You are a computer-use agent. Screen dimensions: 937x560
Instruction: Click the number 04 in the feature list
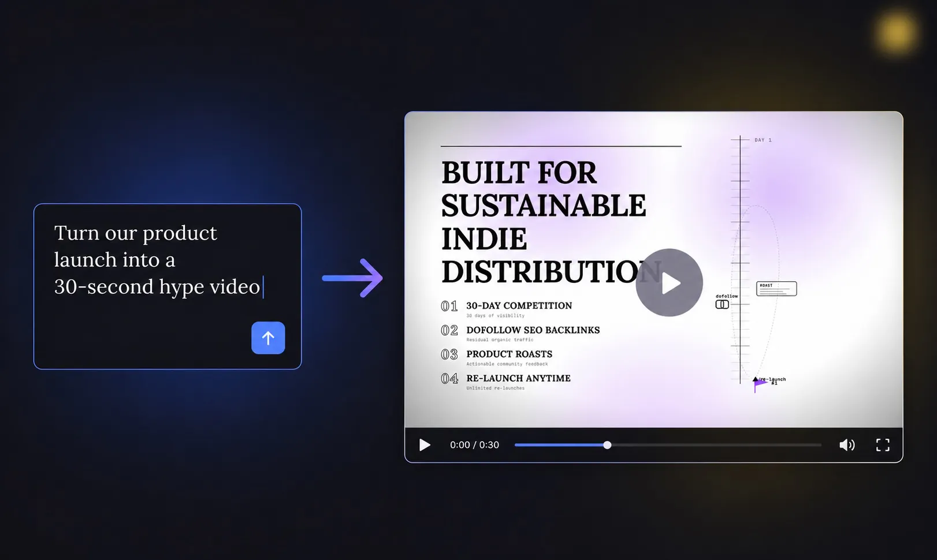(449, 379)
